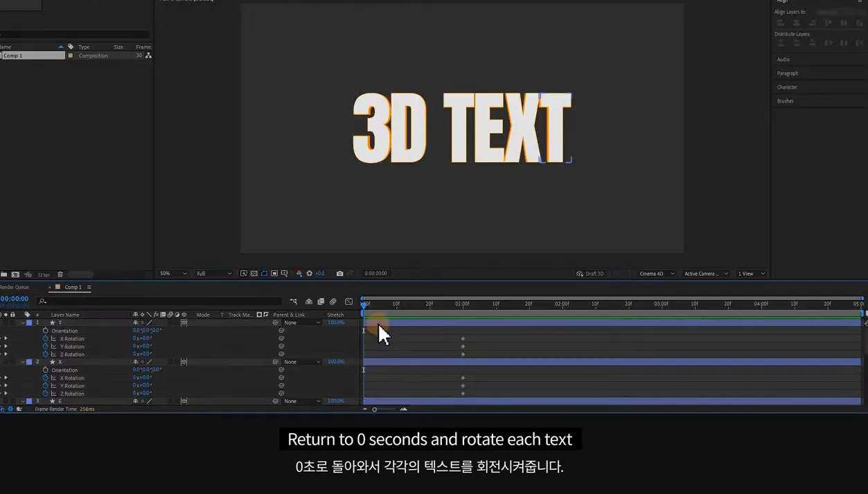Open the graph editor for T's Y Rotation
The height and width of the screenshot is (494, 868).
[x=53, y=346]
